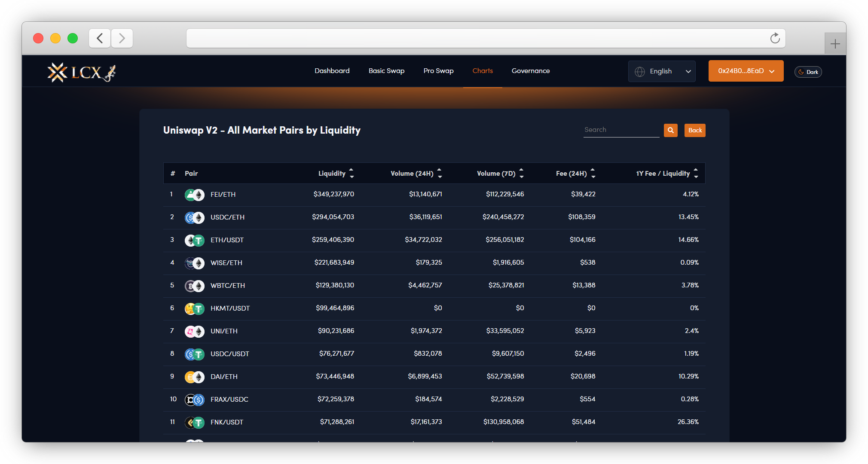Click fee value $538
The width and height of the screenshot is (868, 464).
588,263
